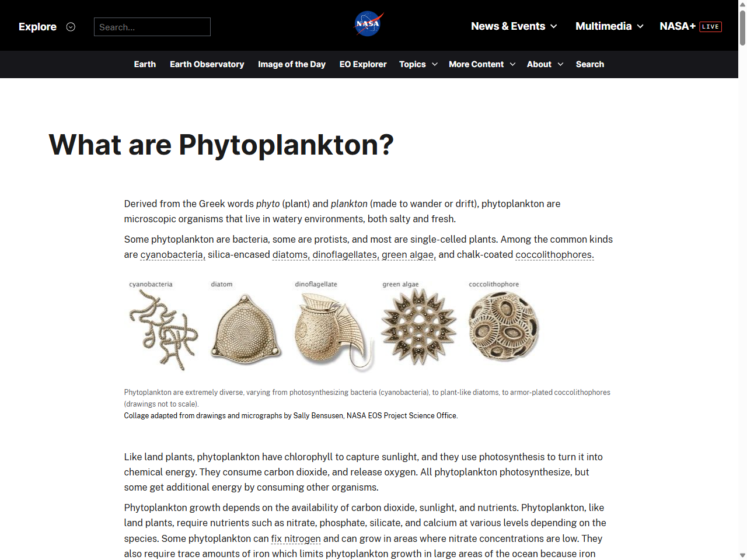Open Image of the Day
The width and height of the screenshot is (747, 560).
point(291,64)
